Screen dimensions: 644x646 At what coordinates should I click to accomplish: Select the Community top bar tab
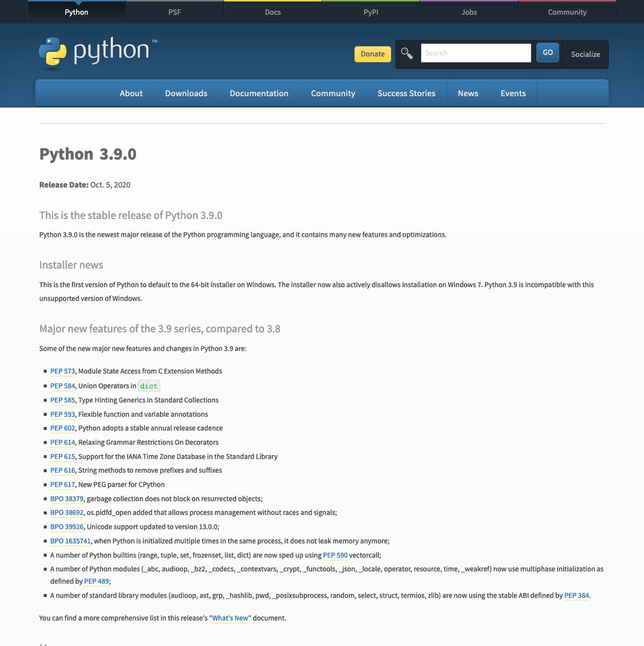pos(567,12)
